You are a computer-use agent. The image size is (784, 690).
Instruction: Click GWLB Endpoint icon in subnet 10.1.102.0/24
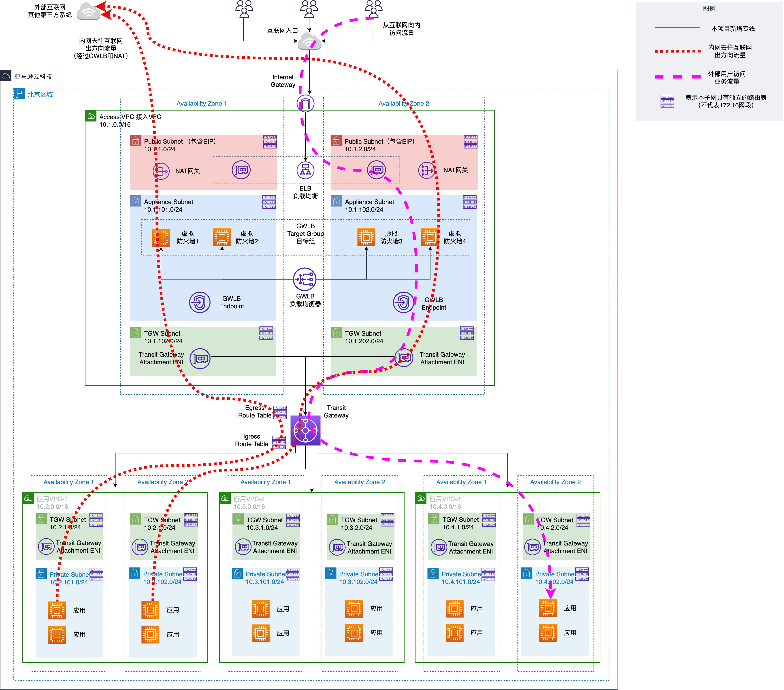click(x=403, y=302)
